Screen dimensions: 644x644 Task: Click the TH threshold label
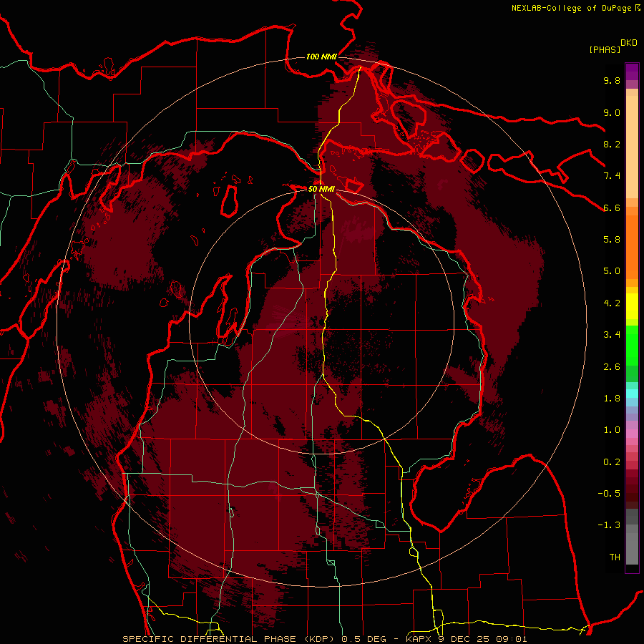pos(615,557)
